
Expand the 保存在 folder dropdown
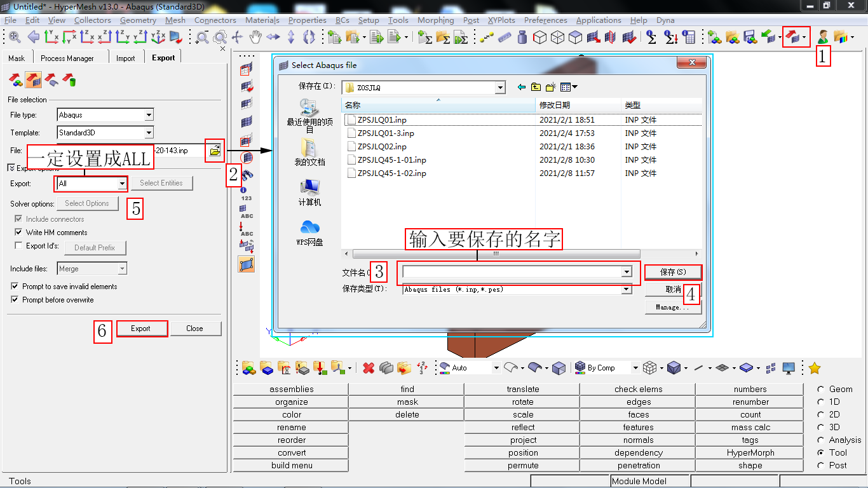pyautogui.click(x=500, y=88)
